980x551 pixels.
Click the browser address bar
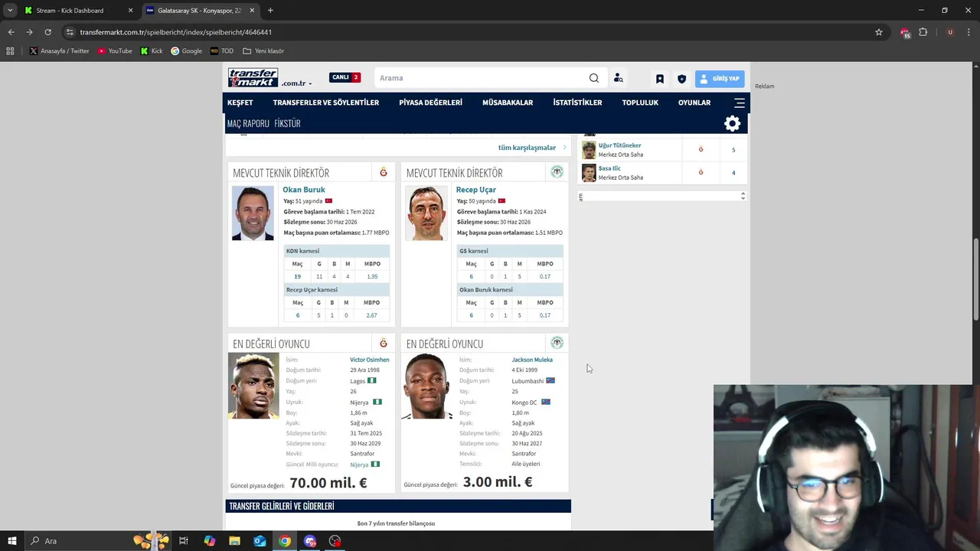click(459, 32)
